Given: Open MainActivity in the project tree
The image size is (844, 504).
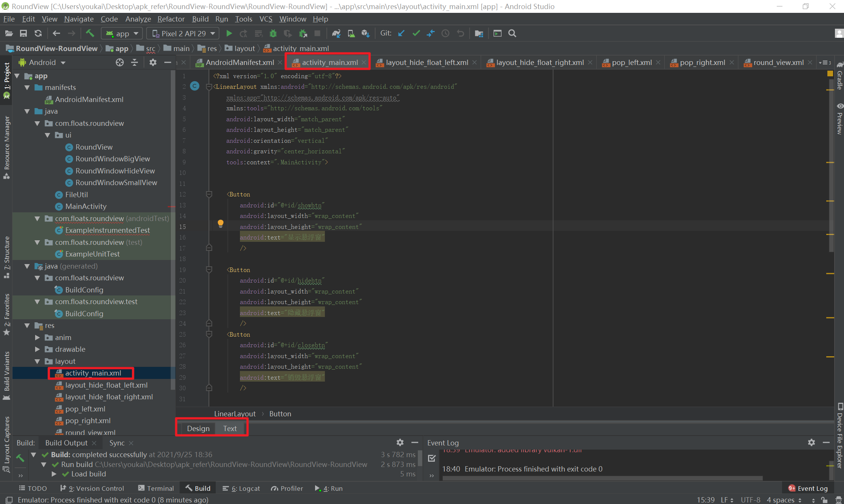Looking at the screenshot, I should click(86, 206).
